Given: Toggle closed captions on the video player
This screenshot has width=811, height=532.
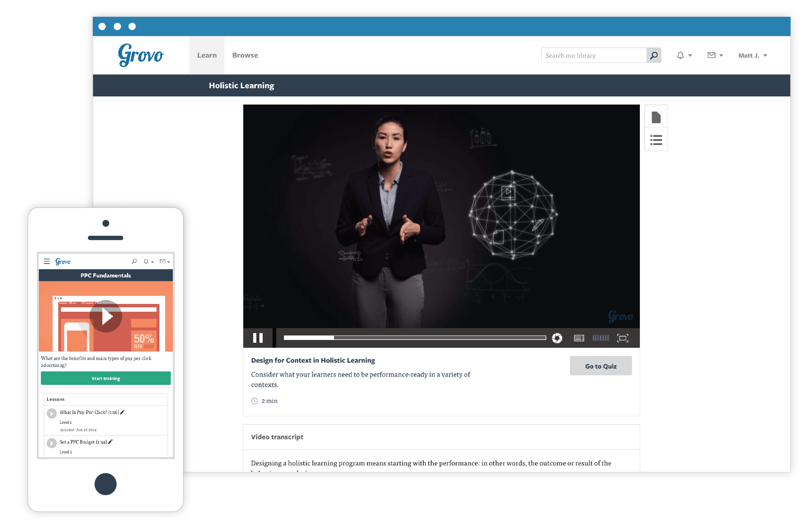Looking at the screenshot, I should click(579, 338).
